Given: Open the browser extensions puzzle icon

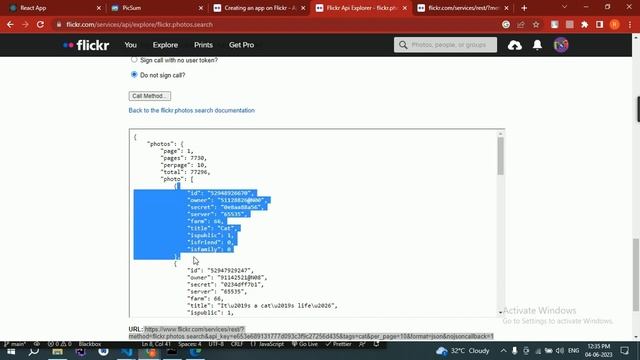Looking at the screenshot, I should 584,24.
